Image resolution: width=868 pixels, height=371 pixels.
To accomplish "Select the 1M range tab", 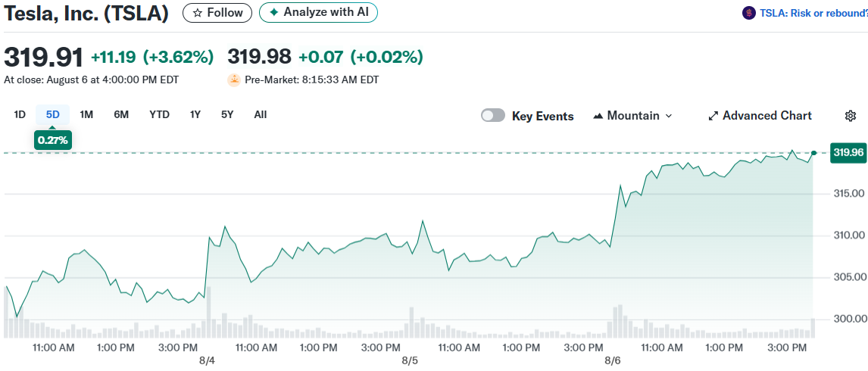I will coord(86,114).
